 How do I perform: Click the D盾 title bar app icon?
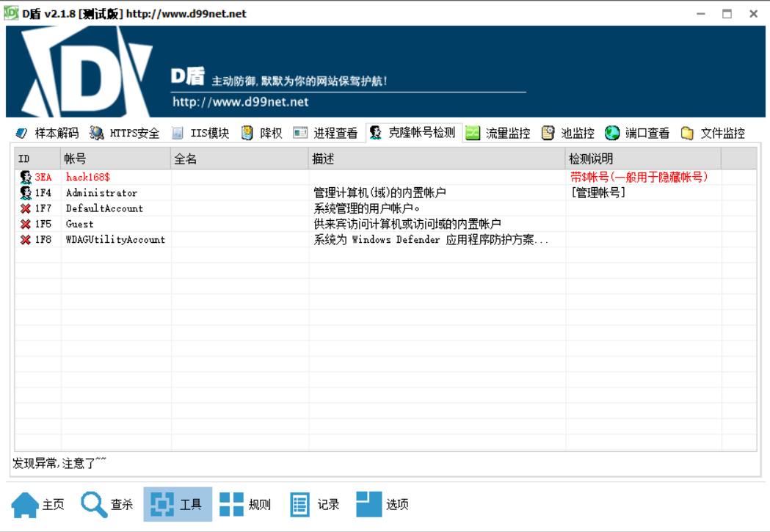point(11,12)
